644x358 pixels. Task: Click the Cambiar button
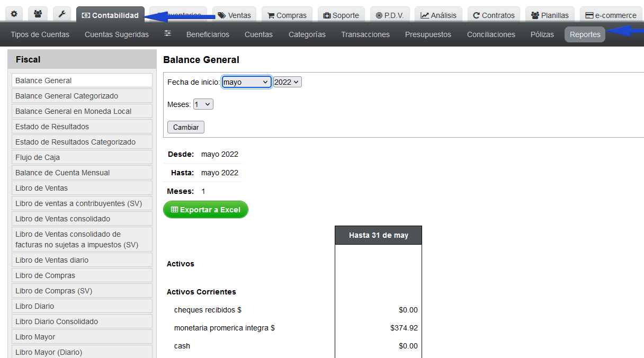186,127
